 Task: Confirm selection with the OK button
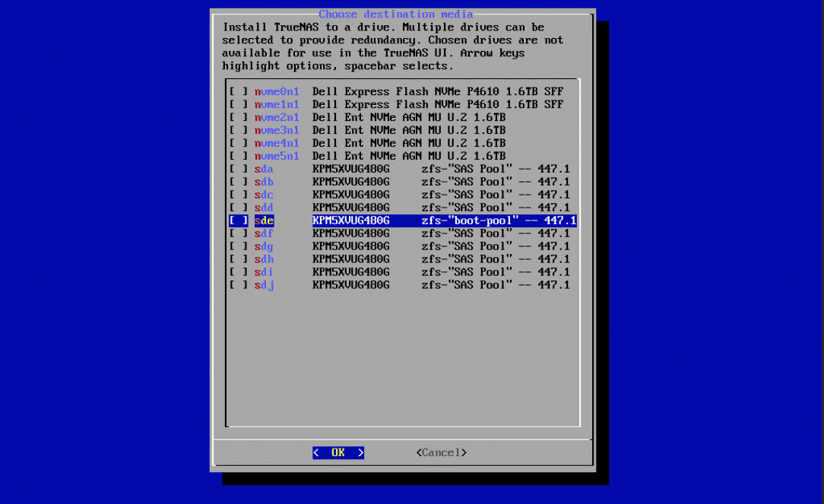tap(338, 452)
